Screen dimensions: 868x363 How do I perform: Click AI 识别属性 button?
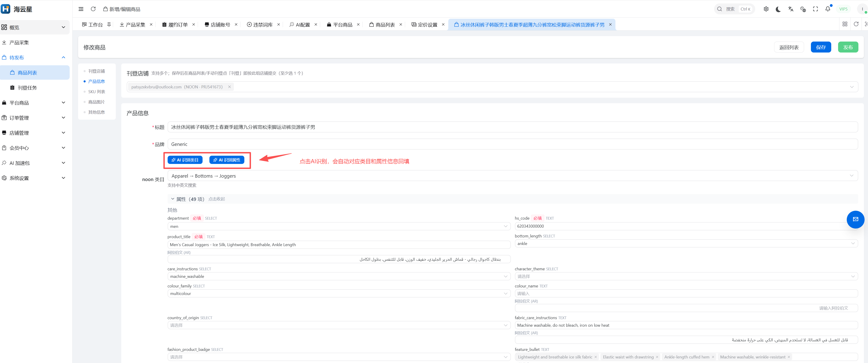click(x=227, y=160)
